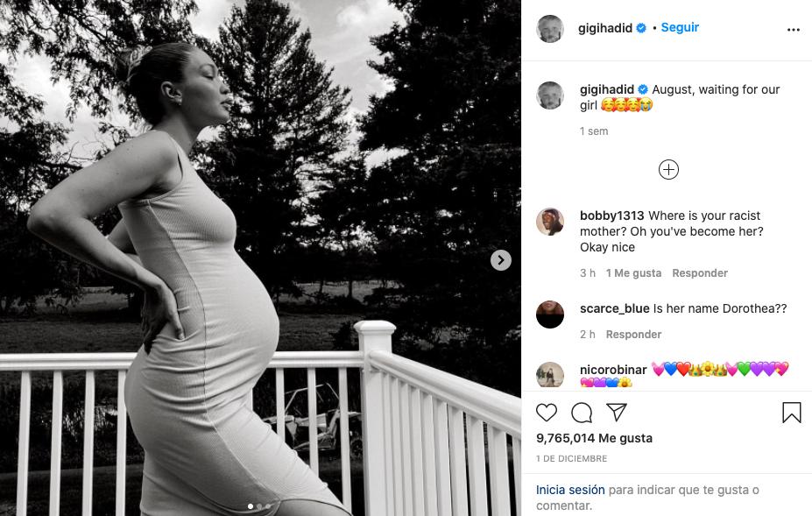Open the three-dot more options menu
Viewport: 812px width, 516px height.
(794, 30)
